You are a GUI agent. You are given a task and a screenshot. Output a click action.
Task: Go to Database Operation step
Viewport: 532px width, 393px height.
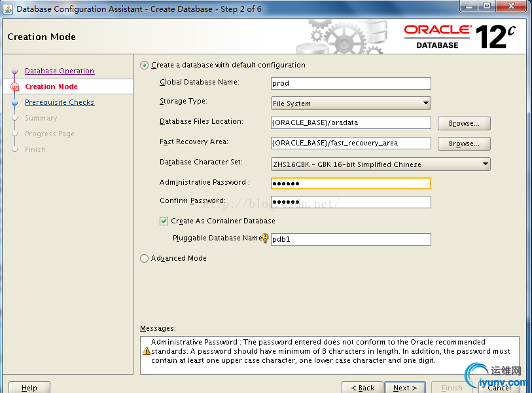(60, 71)
